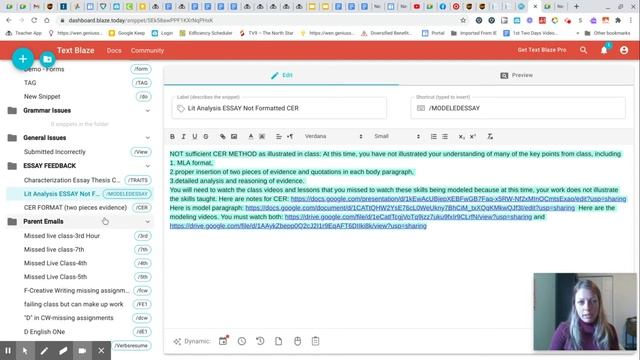Edit the snippet label field

279,108
